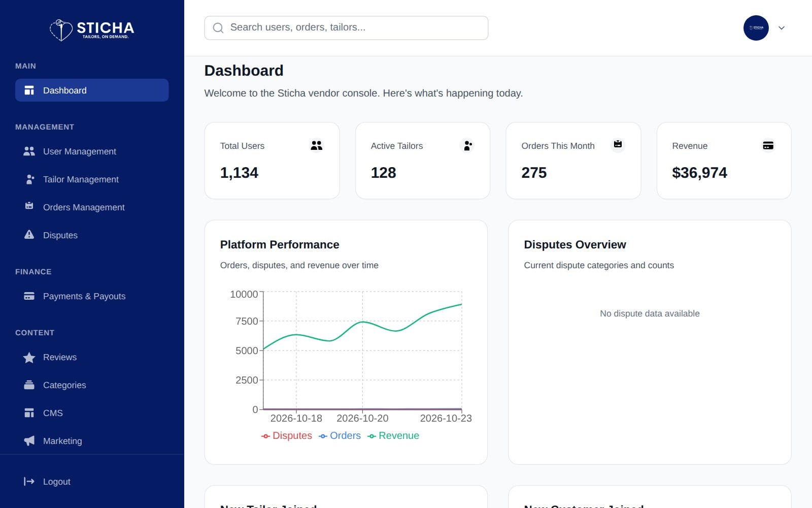
Task: Expand the profile menu chevron
Action: point(782,28)
